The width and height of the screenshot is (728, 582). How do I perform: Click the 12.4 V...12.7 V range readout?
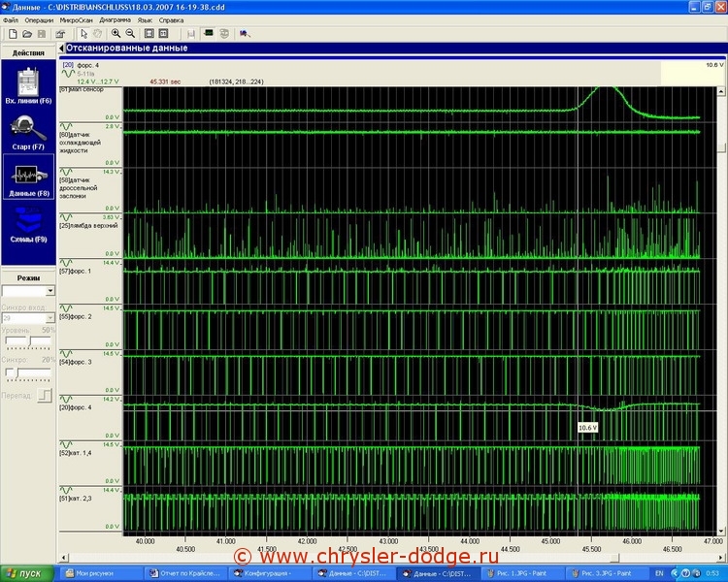click(98, 81)
